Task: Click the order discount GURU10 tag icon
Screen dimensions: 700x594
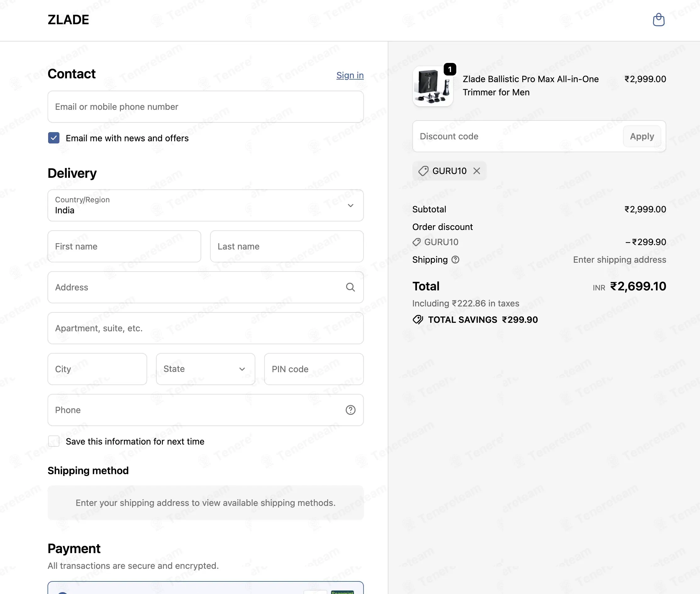Action: [x=417, y=242]
